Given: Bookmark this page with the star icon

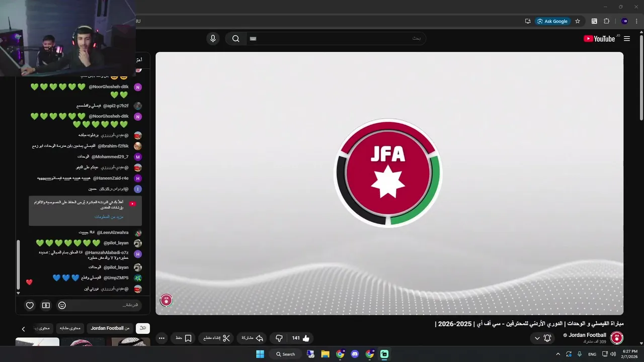Looking at the screenshot, I should click(x=578, y=21).
